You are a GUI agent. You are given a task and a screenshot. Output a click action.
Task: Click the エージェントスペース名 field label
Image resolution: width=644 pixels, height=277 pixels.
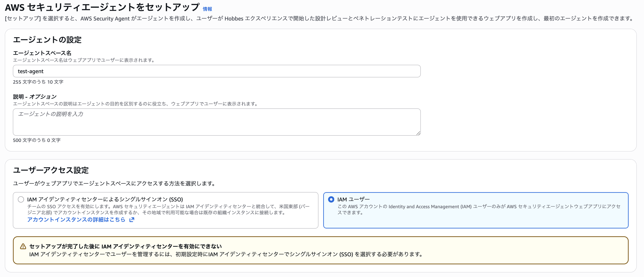42,53
